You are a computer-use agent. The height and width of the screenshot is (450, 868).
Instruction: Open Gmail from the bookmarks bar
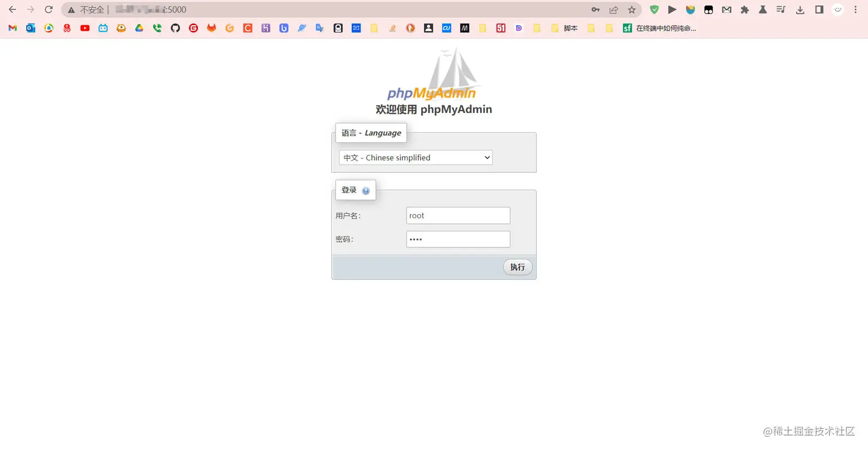(x=12, y=28)
